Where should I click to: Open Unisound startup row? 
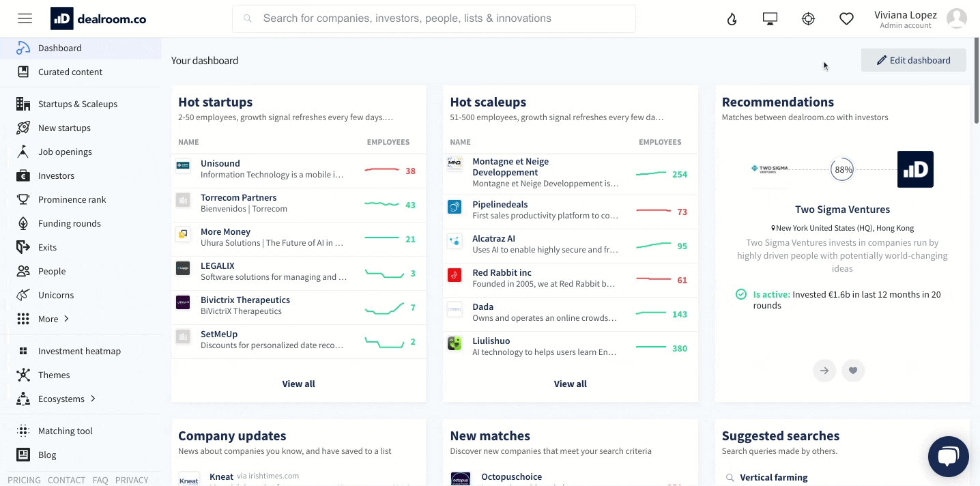point(299,171)
